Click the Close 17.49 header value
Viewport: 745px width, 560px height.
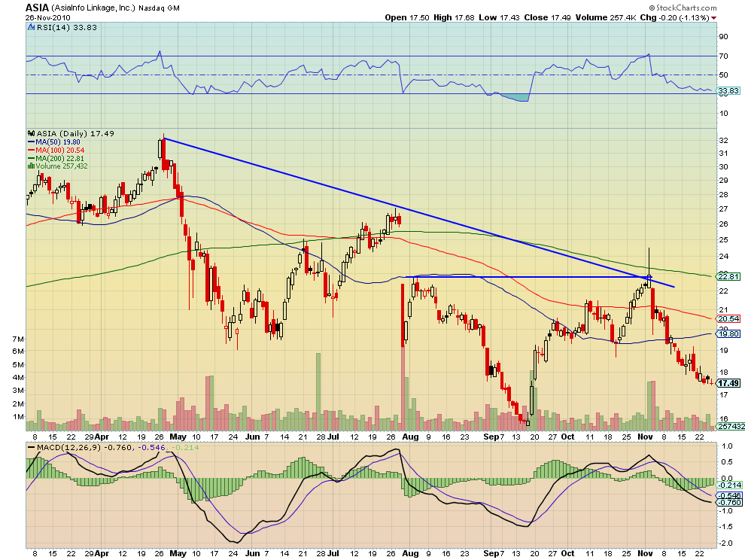click(x=547, y=17)
